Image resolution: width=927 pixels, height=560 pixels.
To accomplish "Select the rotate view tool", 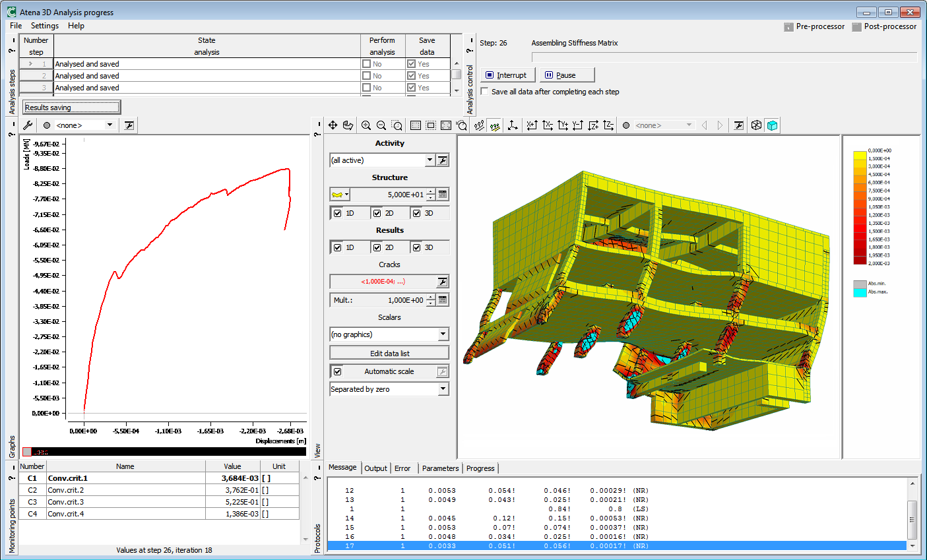I will tap(348, 125).
